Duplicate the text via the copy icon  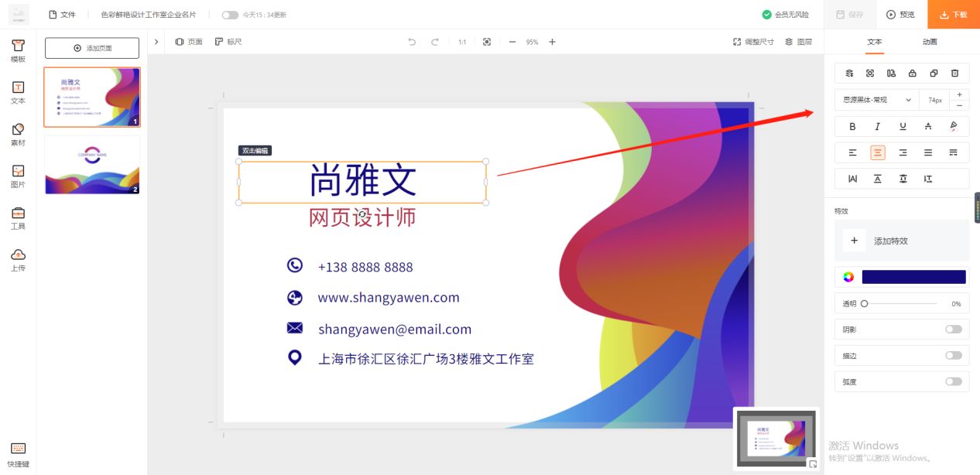click(934, 72)
